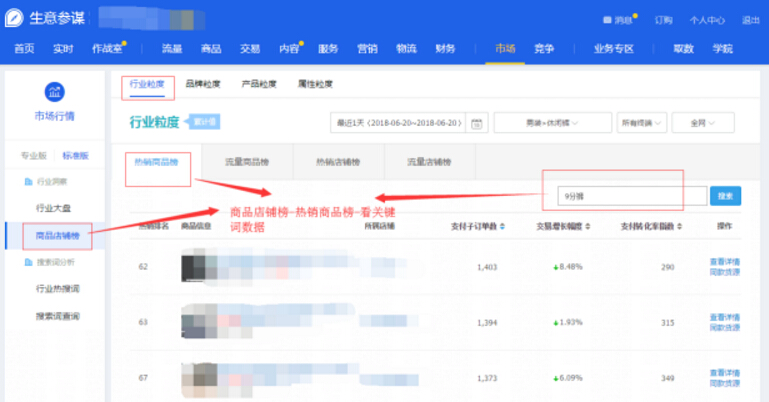Switch to the 流量商品榜 tab

coord(246,162)
